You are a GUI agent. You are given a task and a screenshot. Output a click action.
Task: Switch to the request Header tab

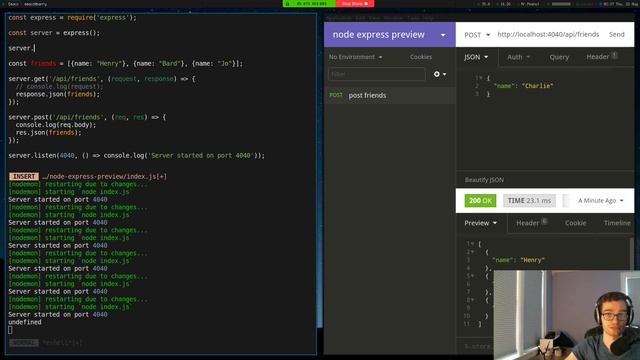pyautogui.click(x=601, y=57)
